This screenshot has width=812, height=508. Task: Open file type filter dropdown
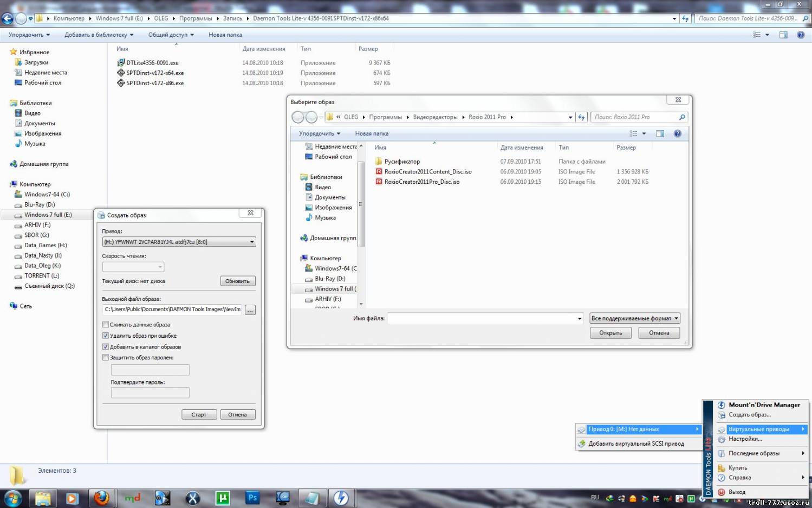634,318
